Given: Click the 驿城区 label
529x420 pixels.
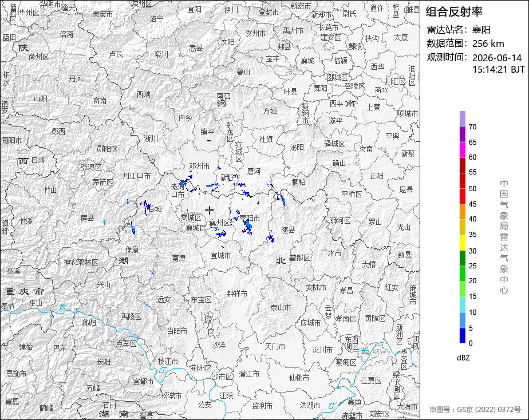Looking at the screenshot, I should click(x=334, y=144).
